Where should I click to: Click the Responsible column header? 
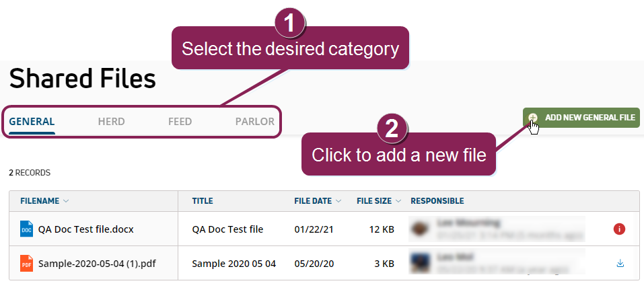coord(437,201)
